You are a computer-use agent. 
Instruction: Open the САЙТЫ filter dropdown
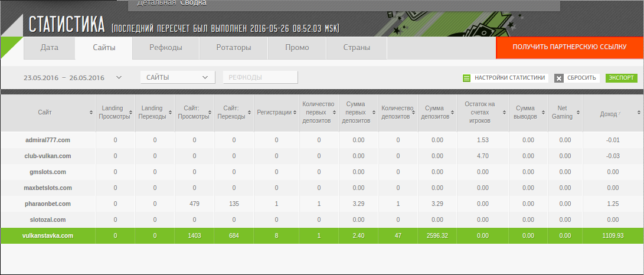(178, 77)
